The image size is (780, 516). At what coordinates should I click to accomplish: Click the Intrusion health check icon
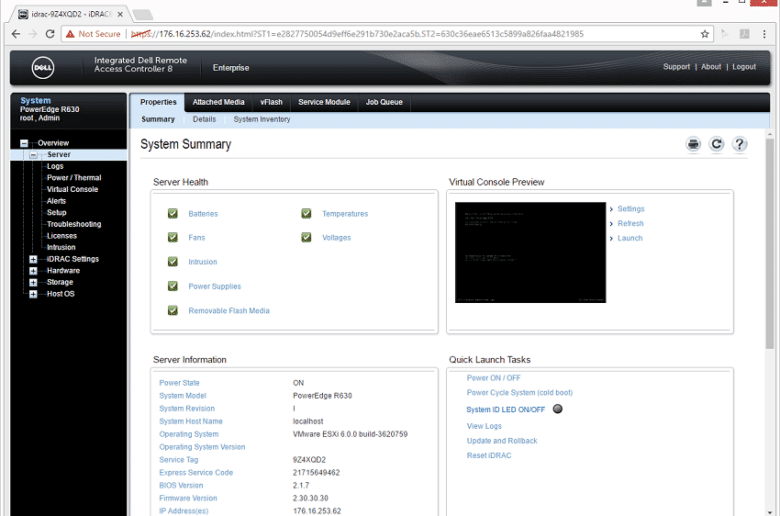tap(173, 262)
